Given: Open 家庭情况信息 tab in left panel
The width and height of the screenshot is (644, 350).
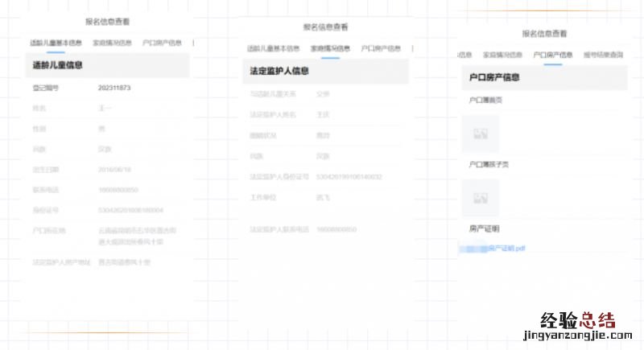Looking at the screenshot, I should (112, 43).
